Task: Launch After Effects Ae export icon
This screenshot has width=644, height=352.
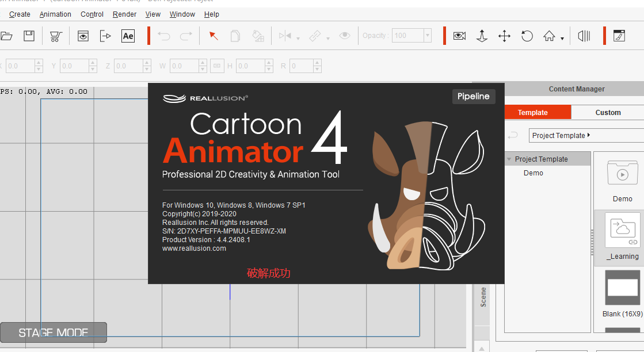Action: tap(128, 36)
